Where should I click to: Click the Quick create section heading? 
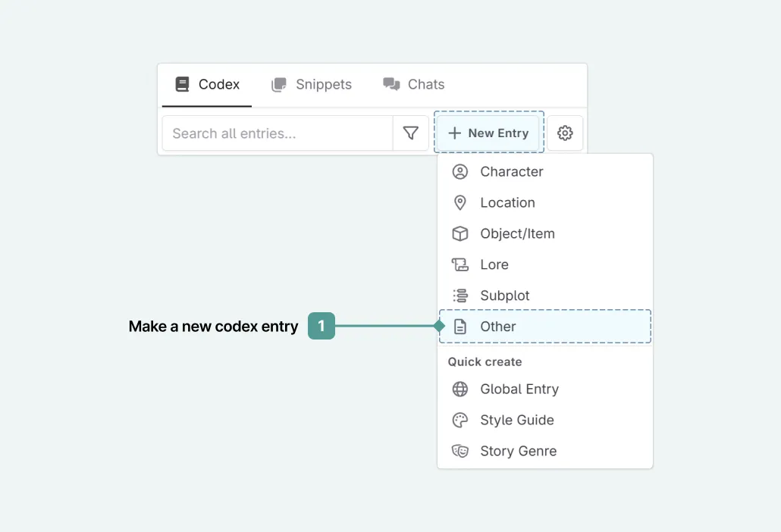(485, 362)
